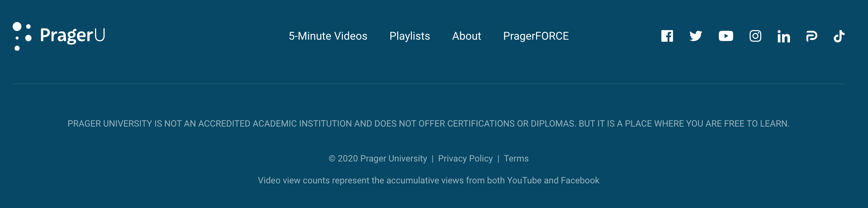Click the accreditation disclaimer sentence
Image resolution: width=868 pixels, height=208 pixels.
point(428,123)
